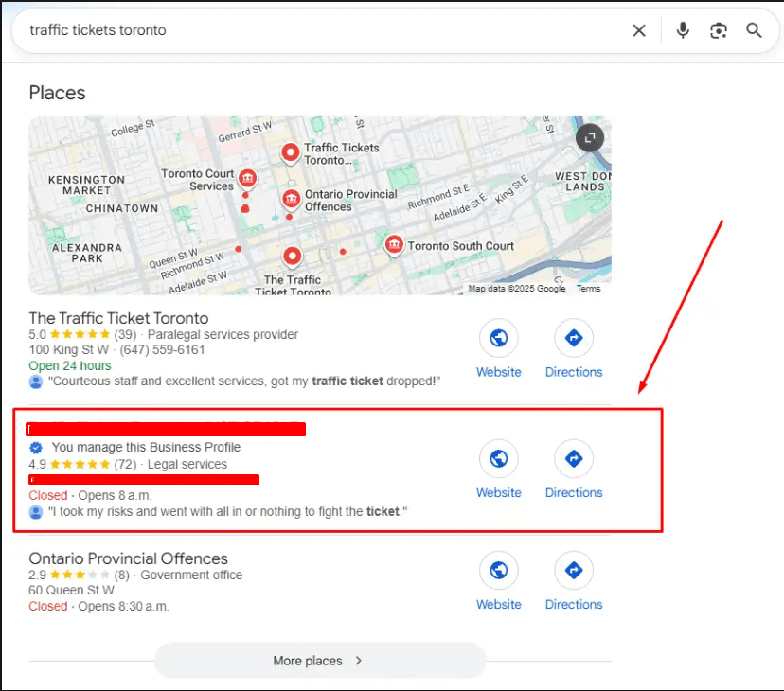Viewport: 784px width, 691px height.
Task: Get Directions to The Traffic Ticket Toronto
Action: point(574,349)
